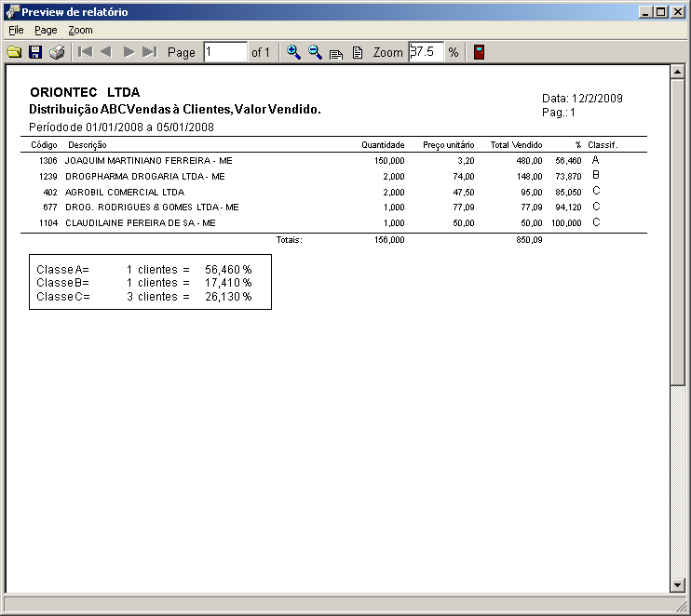Click row DROG. RODRIGUES & GOMES LTDA

pos(333,207)
